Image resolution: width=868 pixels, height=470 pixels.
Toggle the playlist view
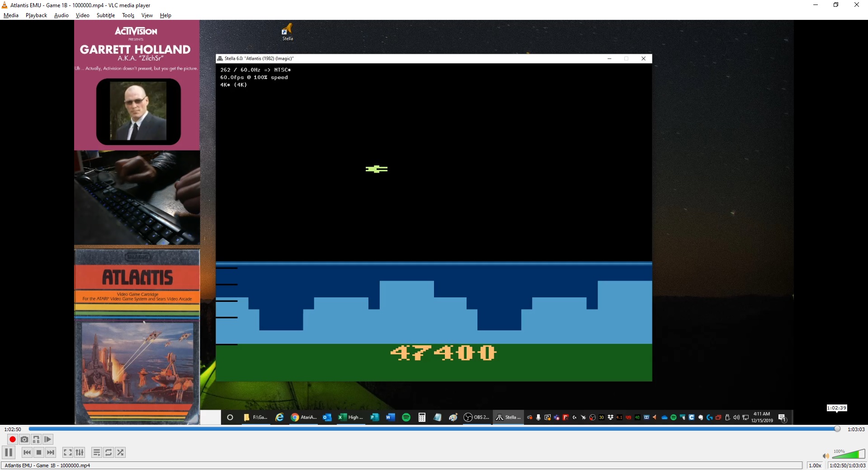pos(97,452)
